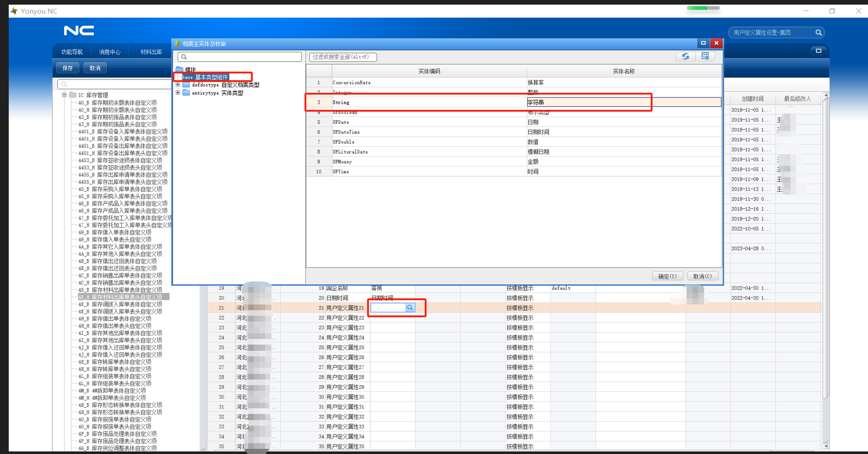Click the 保存 button
The width and height of the screenshot is (868, 454).
(x=68, y=68)
